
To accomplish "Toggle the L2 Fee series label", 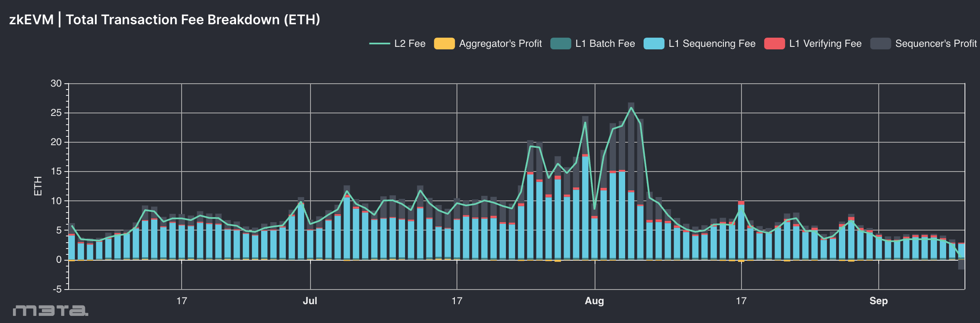I will click(410, 44).
